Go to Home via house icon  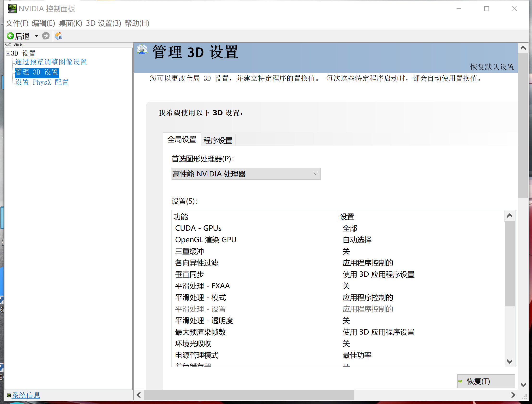[x=59, y=36]
